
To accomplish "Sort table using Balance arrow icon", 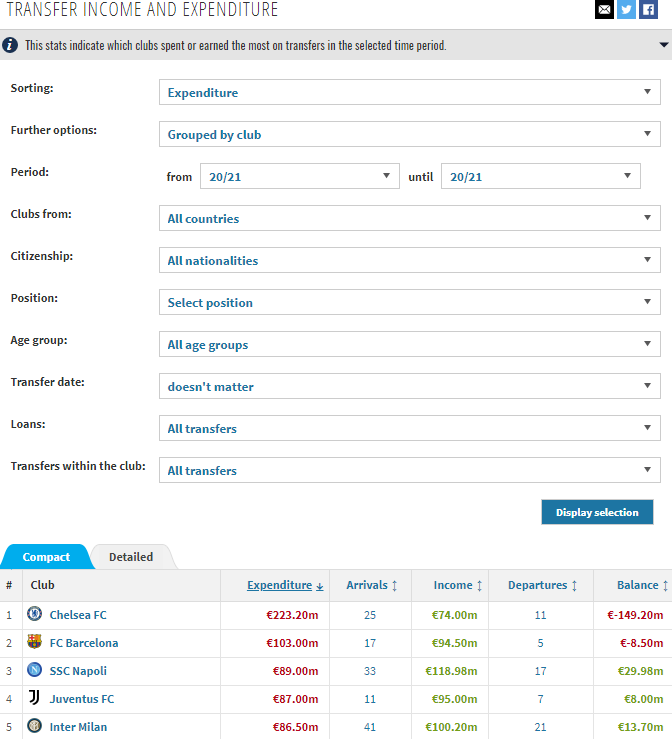I will point(665,585).
